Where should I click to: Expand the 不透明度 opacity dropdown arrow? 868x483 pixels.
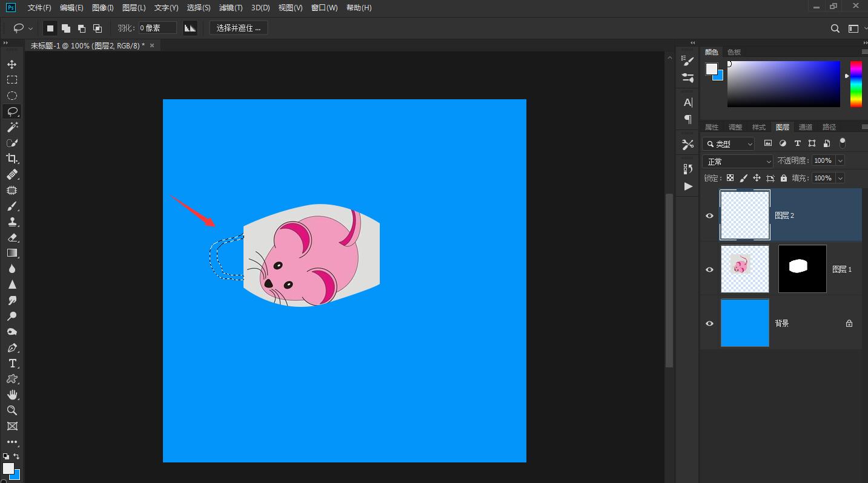840,160
